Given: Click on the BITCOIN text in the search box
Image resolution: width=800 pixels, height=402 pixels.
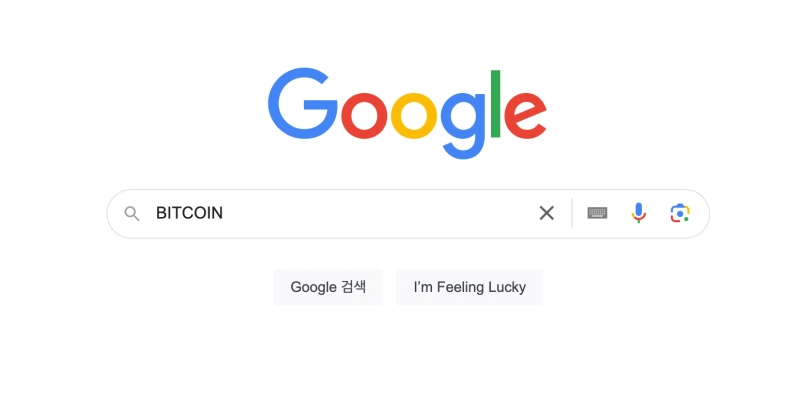Looking at the screenshot, I should 189,213.
